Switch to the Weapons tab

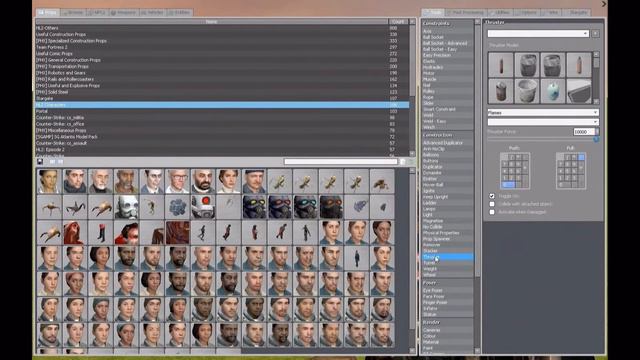123,13
